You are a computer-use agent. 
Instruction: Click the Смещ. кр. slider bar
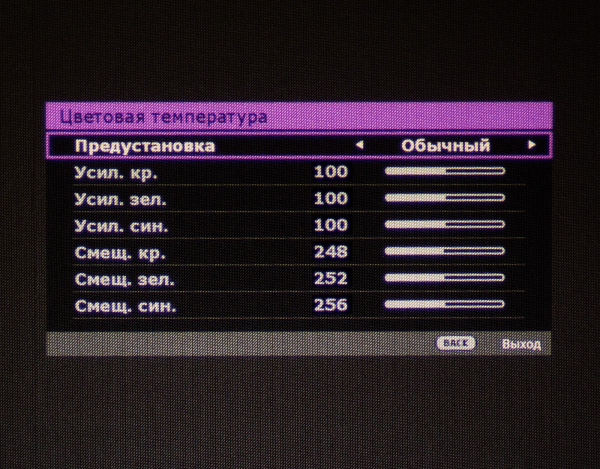(445, 252)
